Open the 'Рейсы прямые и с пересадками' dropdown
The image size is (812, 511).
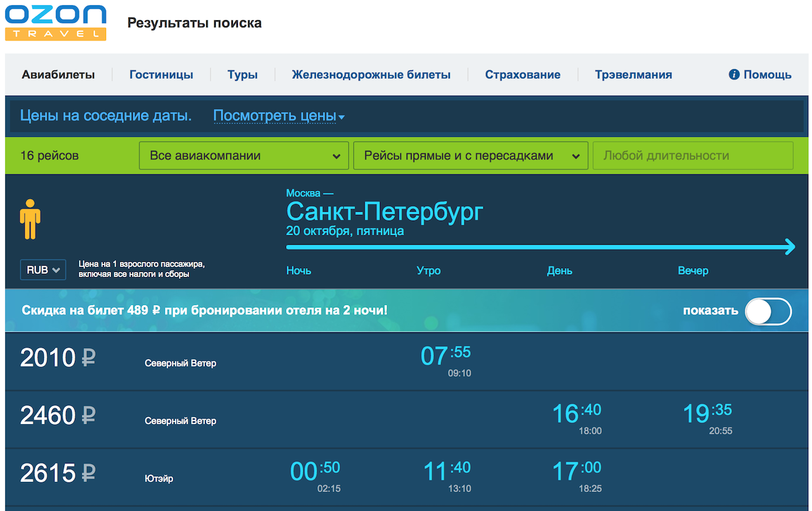[x=470, y=155]
